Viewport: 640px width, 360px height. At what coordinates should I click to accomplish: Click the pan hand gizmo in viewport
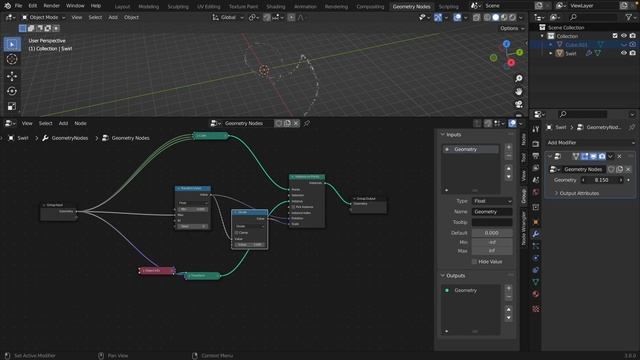click(x=518, y=91)
